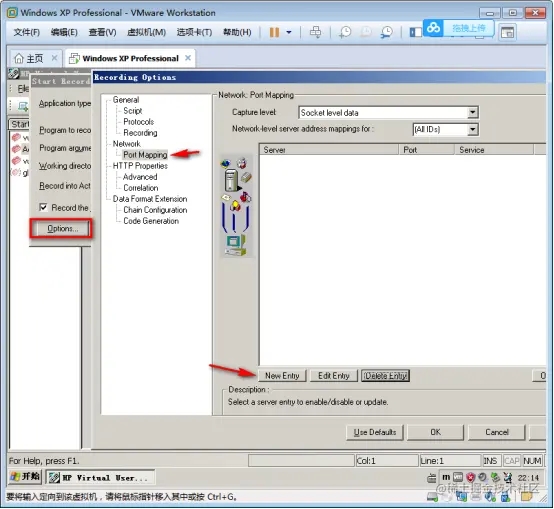
Task: Toggle the 'Record the' checkbox
Action: click(x=43, y=207)
